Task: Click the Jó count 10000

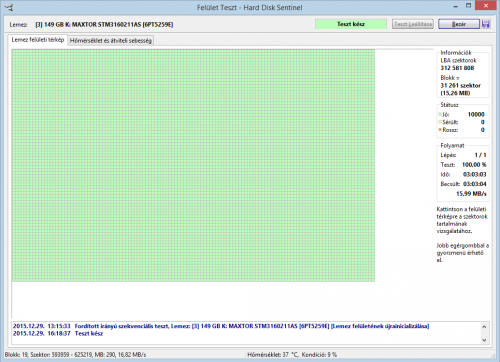Action: click(x=476, y=114)
